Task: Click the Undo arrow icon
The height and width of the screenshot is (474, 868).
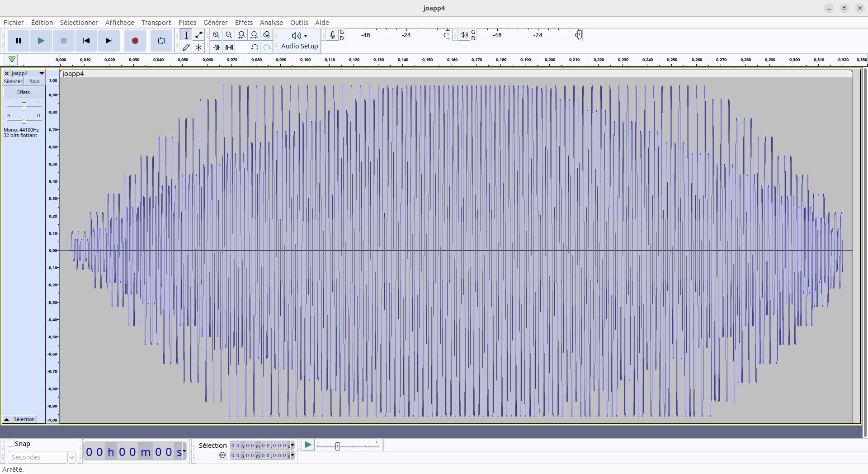Action: (254, 47)
